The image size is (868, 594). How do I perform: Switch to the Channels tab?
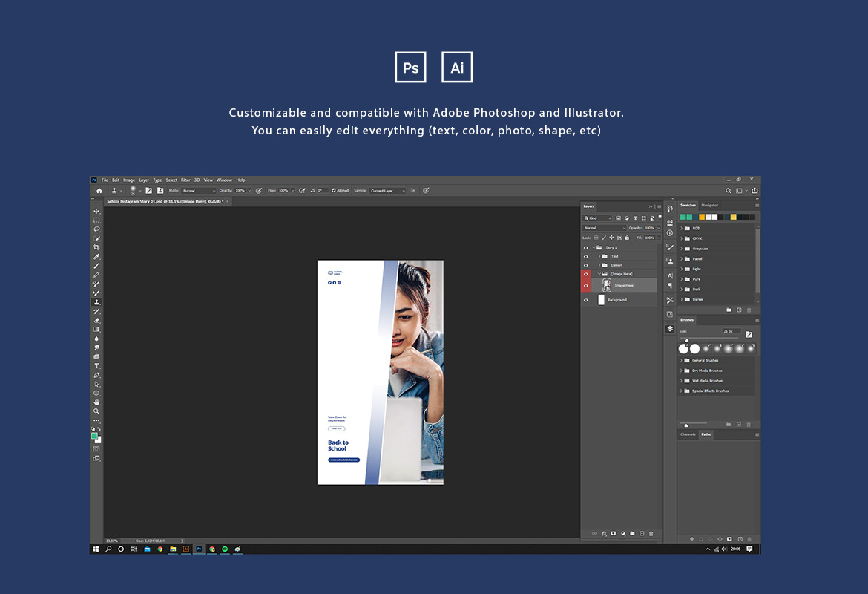[688, 434]
